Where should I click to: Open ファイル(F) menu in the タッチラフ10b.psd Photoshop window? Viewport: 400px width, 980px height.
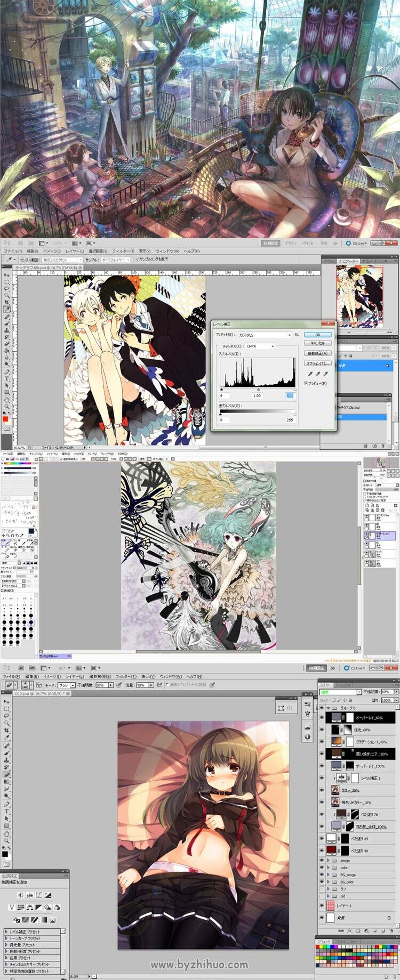tap(13, 250)
